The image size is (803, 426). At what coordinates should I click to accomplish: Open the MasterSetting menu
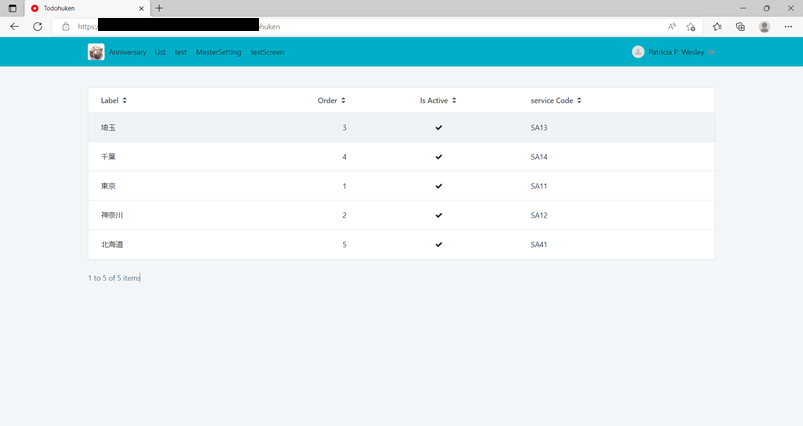coord(218,52)
